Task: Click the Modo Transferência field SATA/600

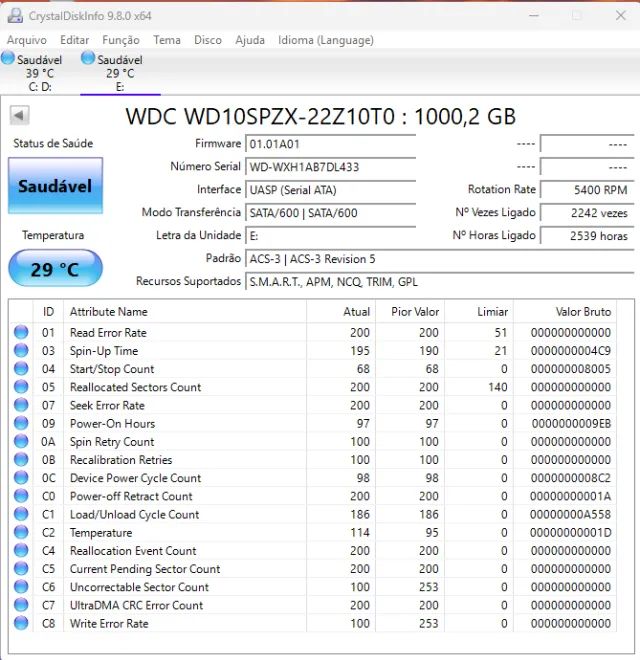Action: [x=331, y=213]
